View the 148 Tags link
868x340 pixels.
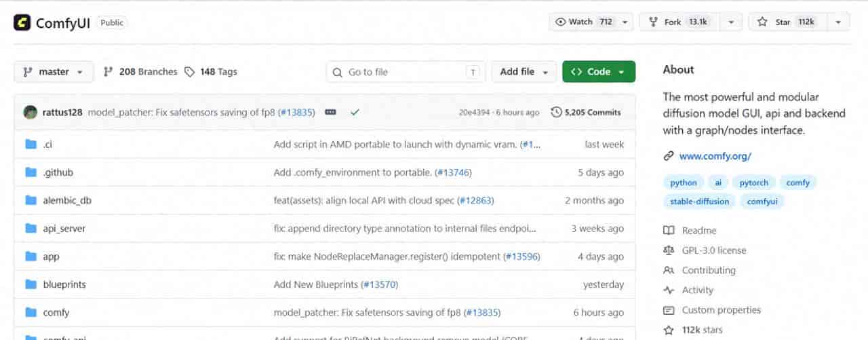pos(211,71)
